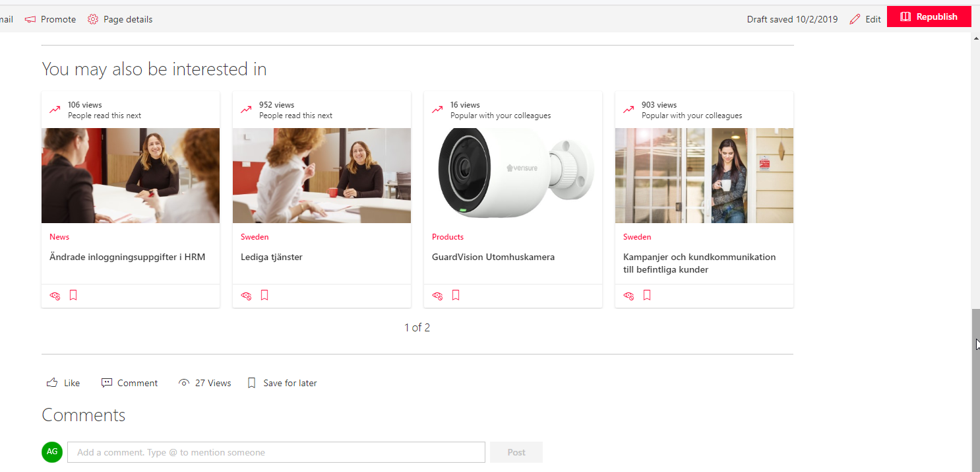Open the Ändrade inloggningsuppgifter i HRM thumbnail
Viewport: 980px width, 472px height.
click(x=131, y=176)
